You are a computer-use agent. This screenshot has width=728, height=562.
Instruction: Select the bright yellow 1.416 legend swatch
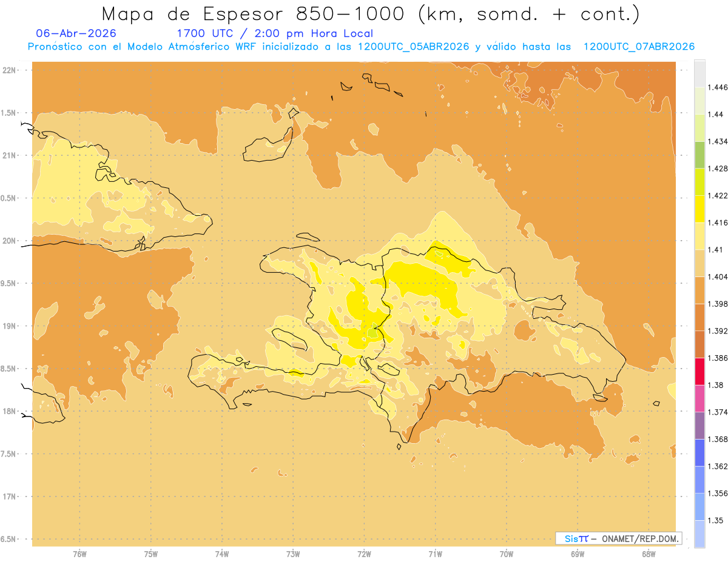699,209
